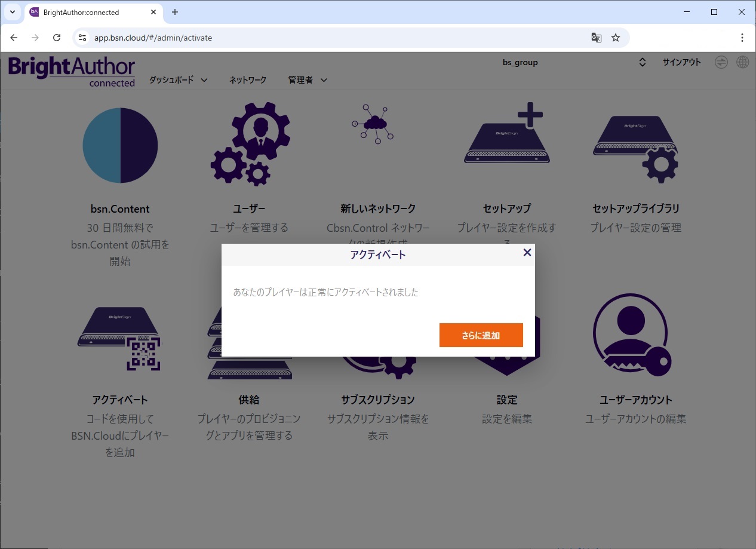Viewport: 756px width, 549px height.
Task: Open the ユーザーアカウント key icon
Action: click(632, 335)
